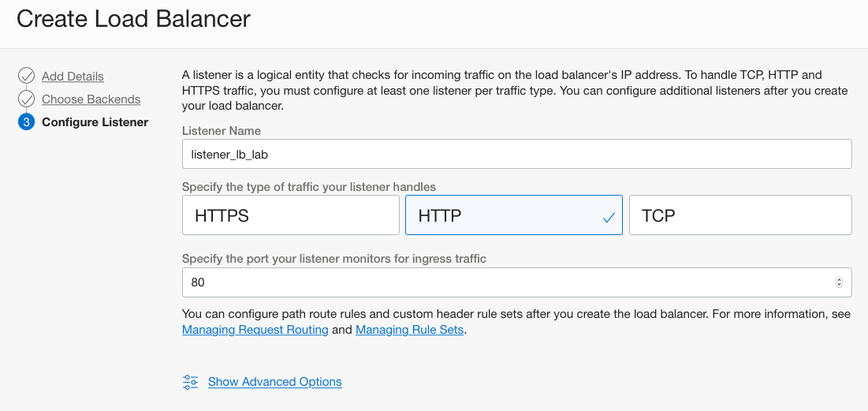Click the Listener Name field label
This screenshot has width=868, height=411.
(222, 131)
